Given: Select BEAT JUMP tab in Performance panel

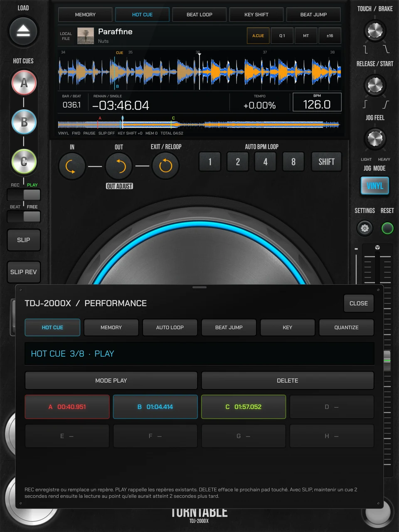Looking at the screenshot, I should [229, 328].
